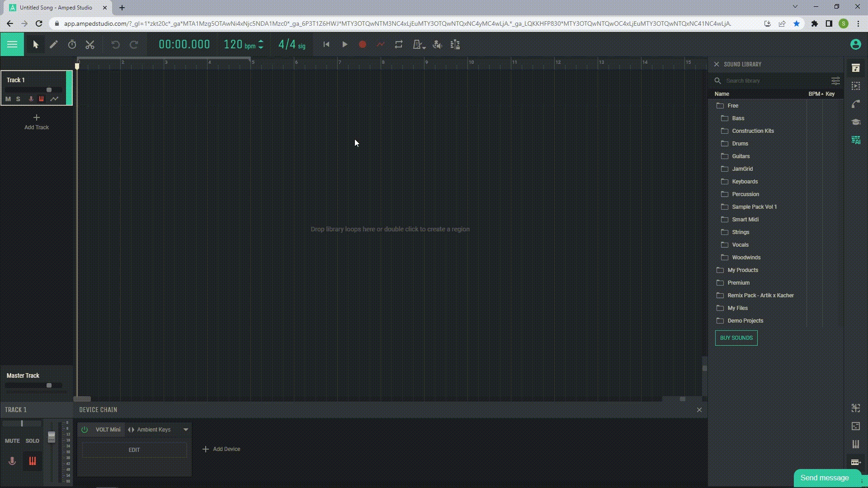
Task: Open the Metronome settings icon
Action: [419, 44]
